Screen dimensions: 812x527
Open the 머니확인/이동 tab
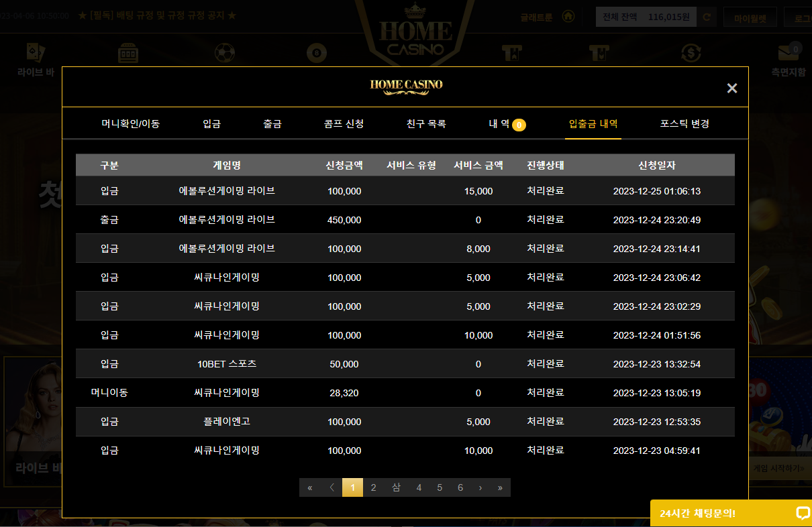(x=131, y=123)
